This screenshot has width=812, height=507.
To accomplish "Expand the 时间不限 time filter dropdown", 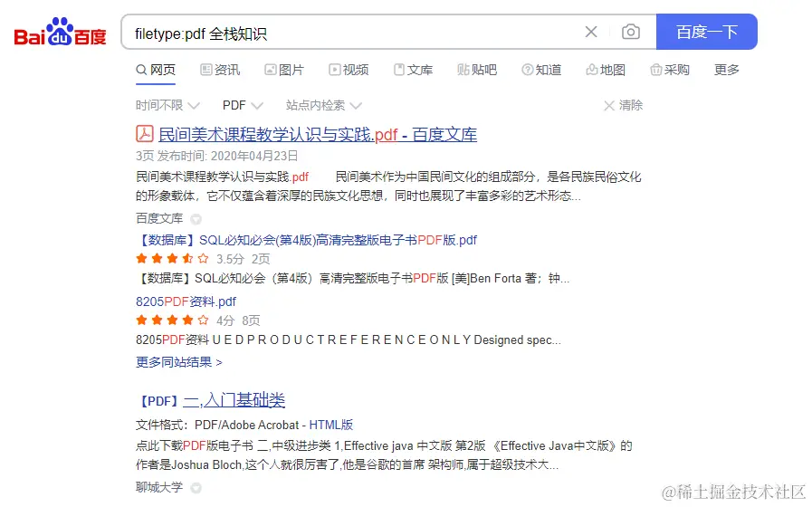I will point(167,106).
